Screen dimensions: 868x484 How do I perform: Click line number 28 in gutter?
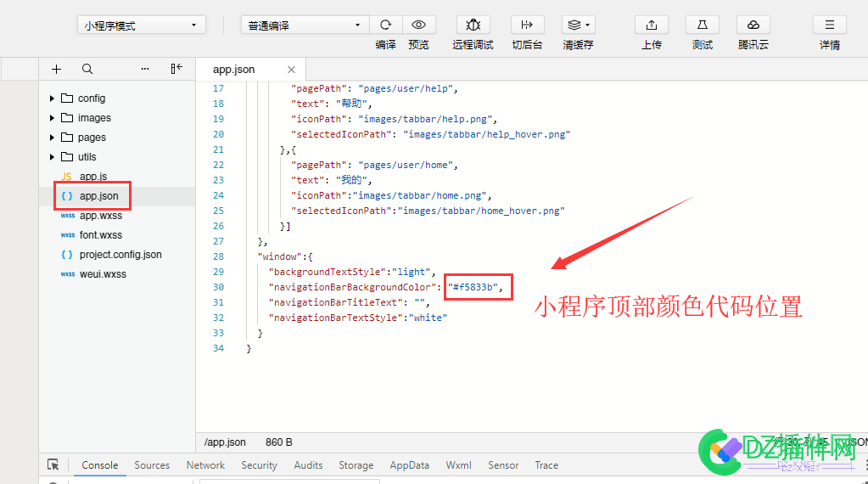click(219, 256)
